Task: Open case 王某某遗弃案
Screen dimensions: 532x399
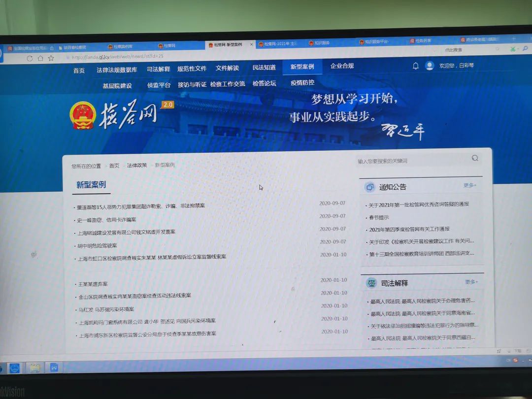Action: click(93, 284)
